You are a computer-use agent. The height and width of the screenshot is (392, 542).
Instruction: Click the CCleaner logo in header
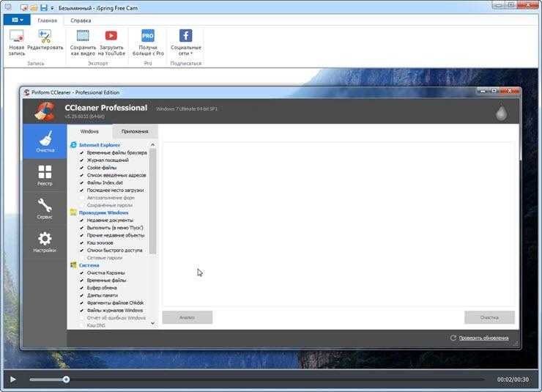[x=45, y=111]
